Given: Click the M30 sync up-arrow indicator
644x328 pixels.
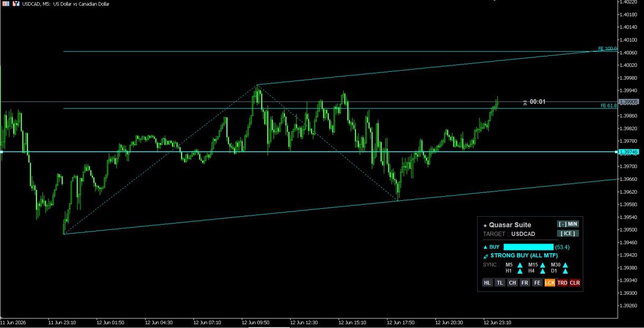Looking at the screenshot, I should (565, 265).
